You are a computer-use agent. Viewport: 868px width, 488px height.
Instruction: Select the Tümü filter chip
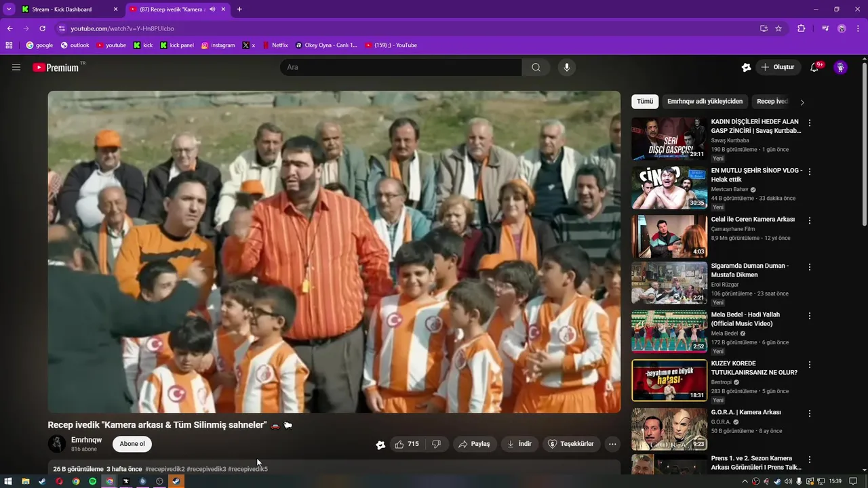point(645,102)
